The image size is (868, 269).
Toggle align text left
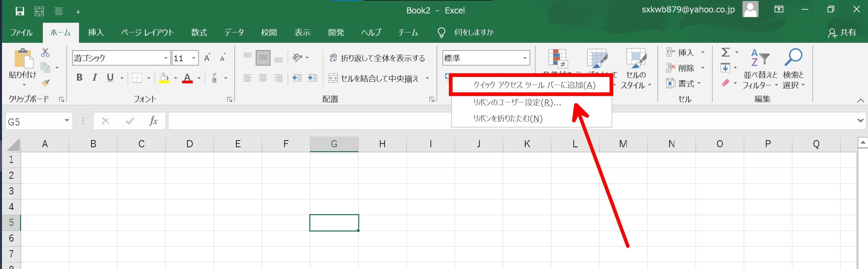point(248,78)
